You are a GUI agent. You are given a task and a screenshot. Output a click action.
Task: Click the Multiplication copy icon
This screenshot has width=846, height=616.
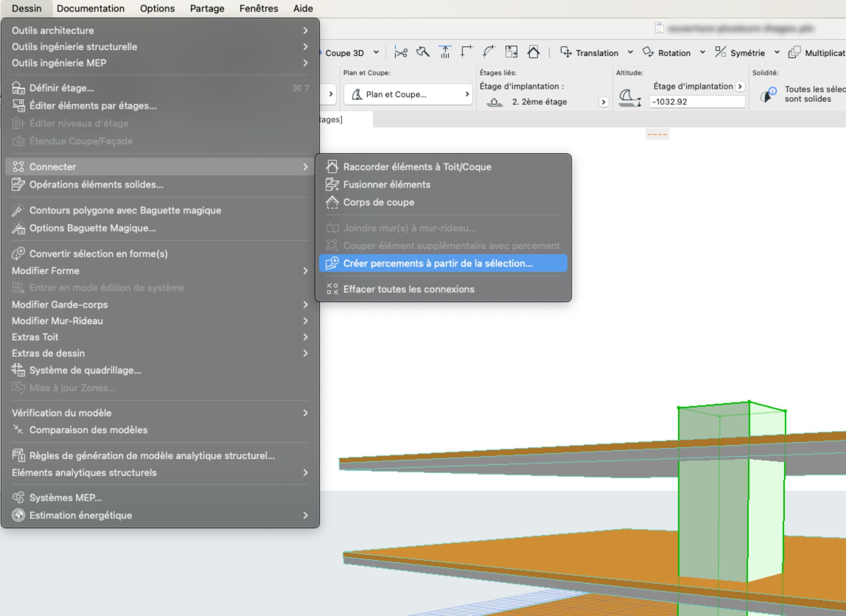point(794,52)
